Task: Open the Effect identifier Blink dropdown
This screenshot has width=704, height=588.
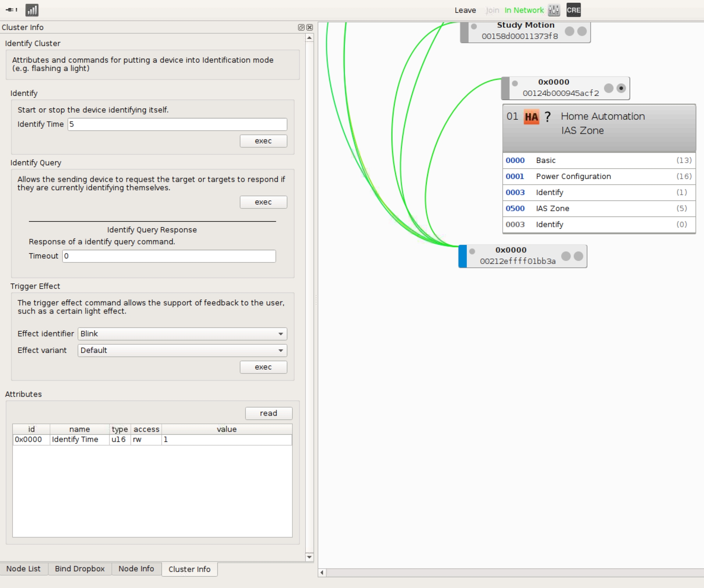Action: pos(182,334)
